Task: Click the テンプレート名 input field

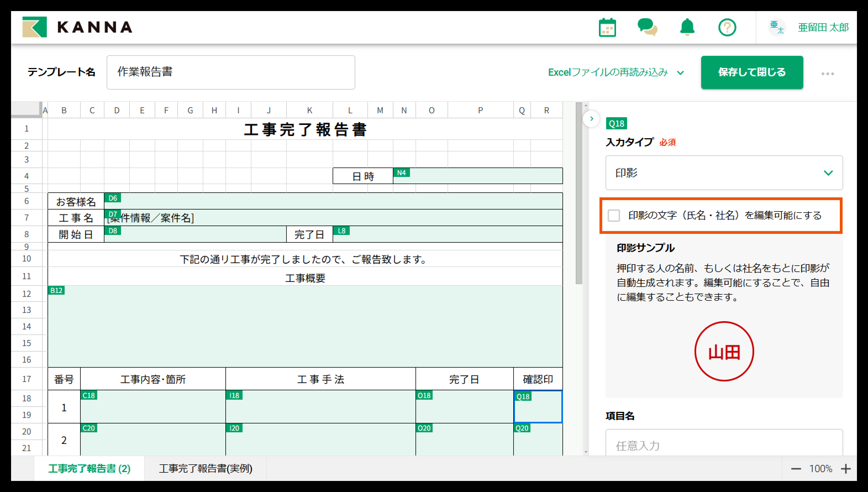Action: tap(231, 72)
